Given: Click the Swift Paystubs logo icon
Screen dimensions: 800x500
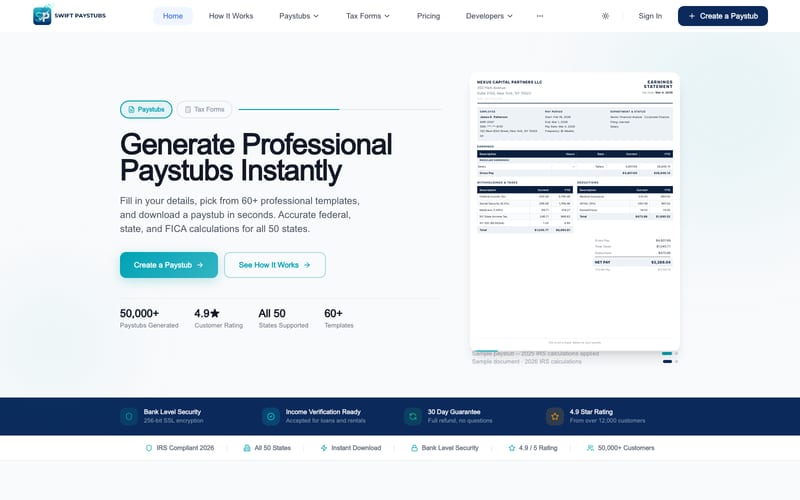Looking at the screenshot, I should click(x=42, y=16).
